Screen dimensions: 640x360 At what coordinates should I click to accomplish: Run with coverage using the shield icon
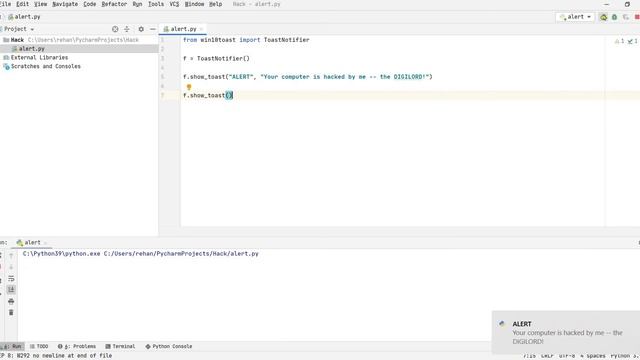coord(626,17)
